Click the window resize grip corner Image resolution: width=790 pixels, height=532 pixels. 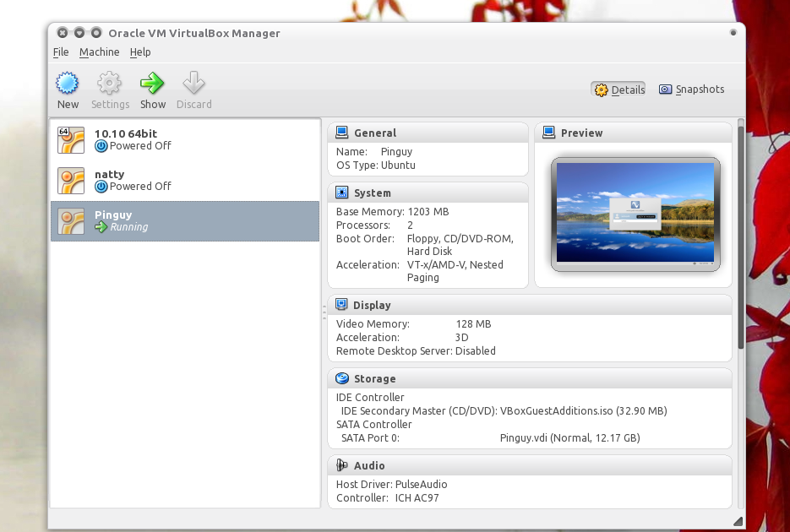(x=738, y=521)
